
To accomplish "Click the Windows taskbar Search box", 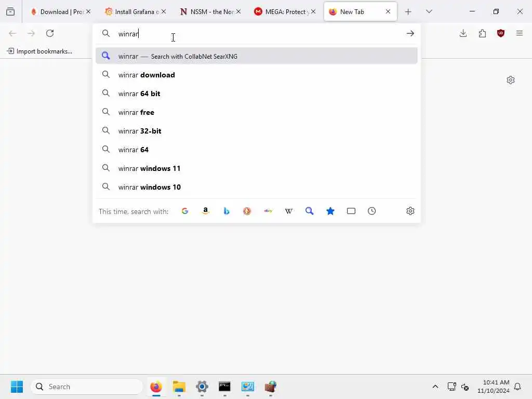I will click(87, 387).
